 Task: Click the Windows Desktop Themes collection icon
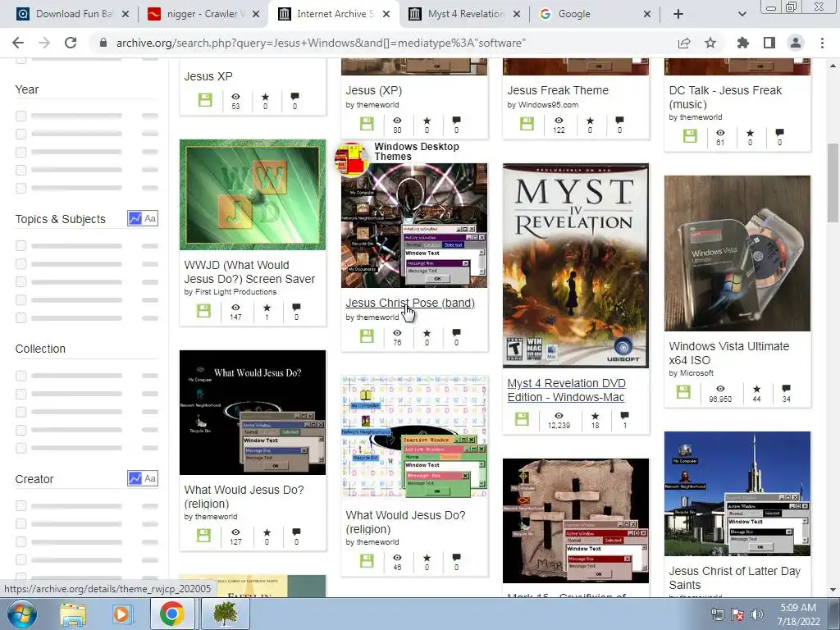(x=351, y=158)
